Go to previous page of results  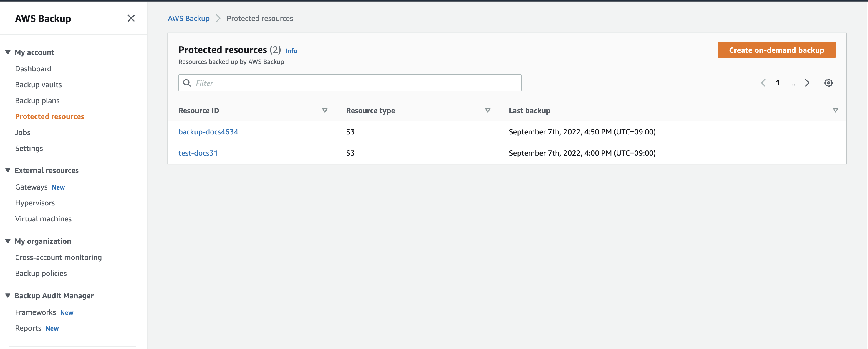[763, 83]
